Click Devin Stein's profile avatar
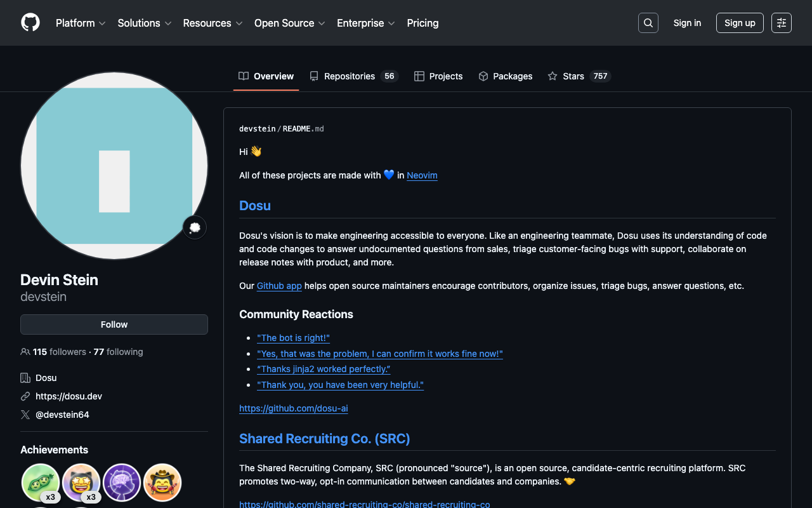This screenshot has width=812, height=508. [x=114, y=166]
